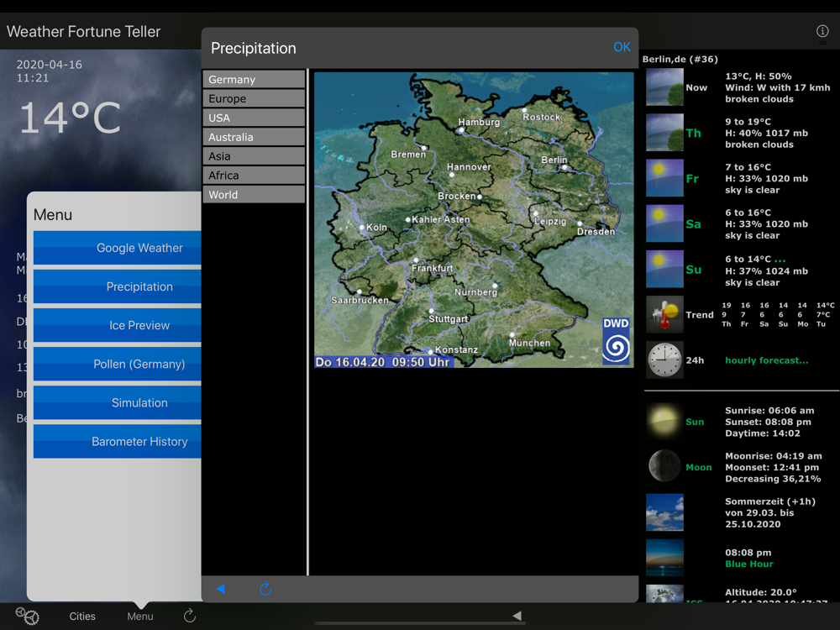Click the Sunrise: 06:06 am line
This screenshot has width=840, height=630.
[x=769, y=411]
